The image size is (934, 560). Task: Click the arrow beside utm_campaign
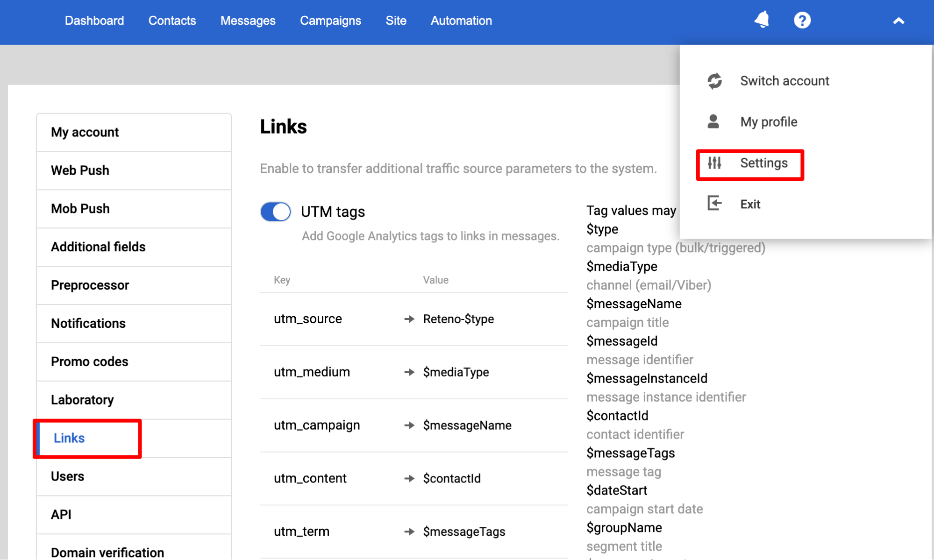pyautogui.click(x=409, y=425)
